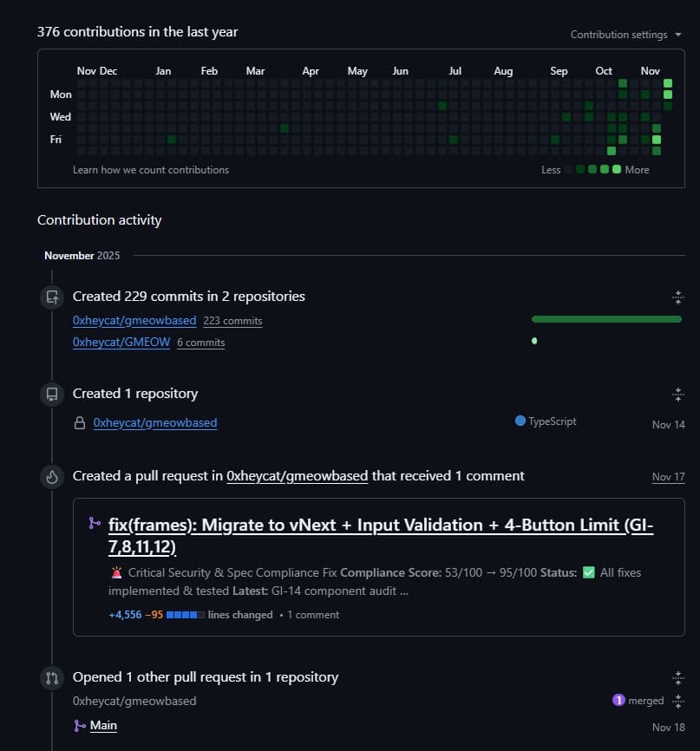Viewport: 700px width, 751px height.
Task: Open the 223 commits link
Action: (232, 321)
